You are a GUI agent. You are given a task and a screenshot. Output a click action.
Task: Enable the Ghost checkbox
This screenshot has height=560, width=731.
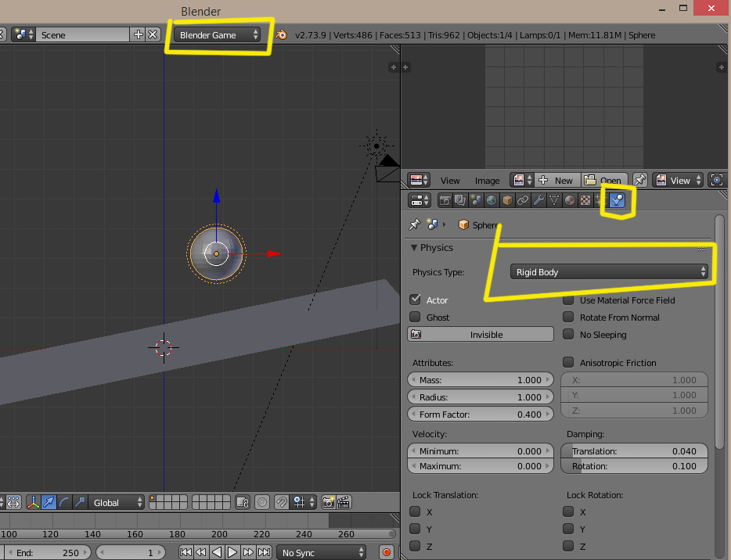(416, 318)
